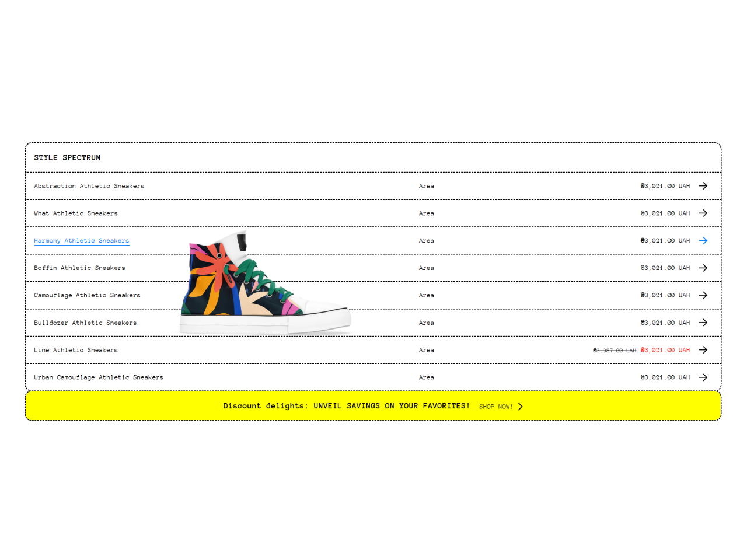Click STYLE SPECTRUM heading
This screenshot has width=747, height=560.
pyautogui.click(x=67, y=158)
